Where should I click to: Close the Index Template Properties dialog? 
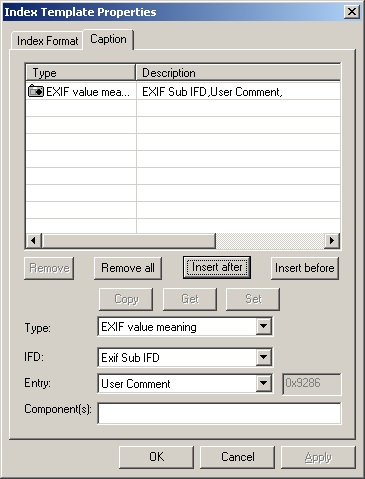click(x=352, y=12)
